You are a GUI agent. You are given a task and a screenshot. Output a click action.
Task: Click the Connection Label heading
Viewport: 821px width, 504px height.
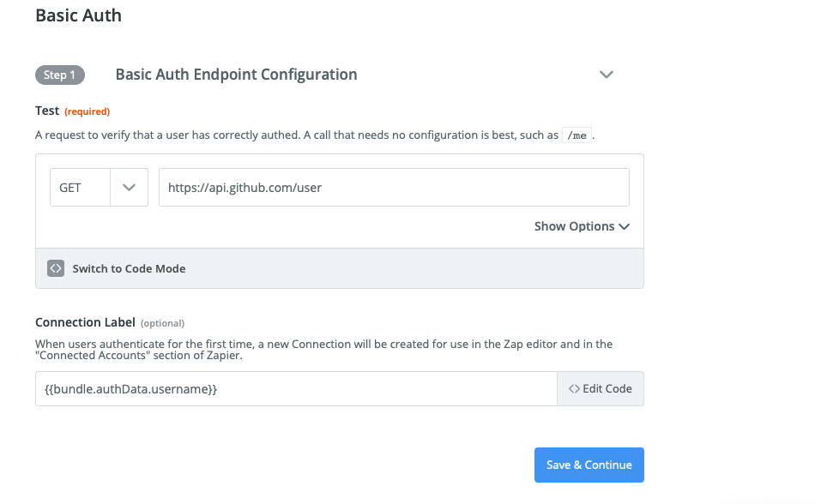(x=85, y=322)
